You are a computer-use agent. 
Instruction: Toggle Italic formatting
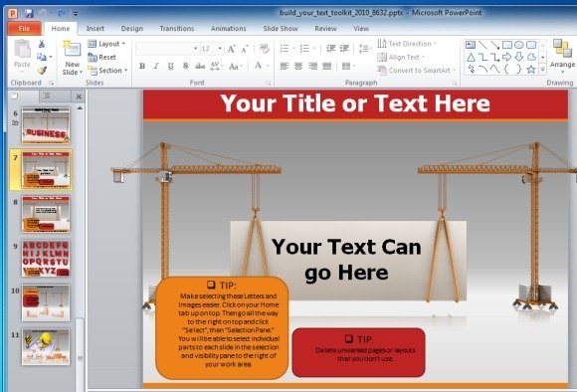[156, 67]
